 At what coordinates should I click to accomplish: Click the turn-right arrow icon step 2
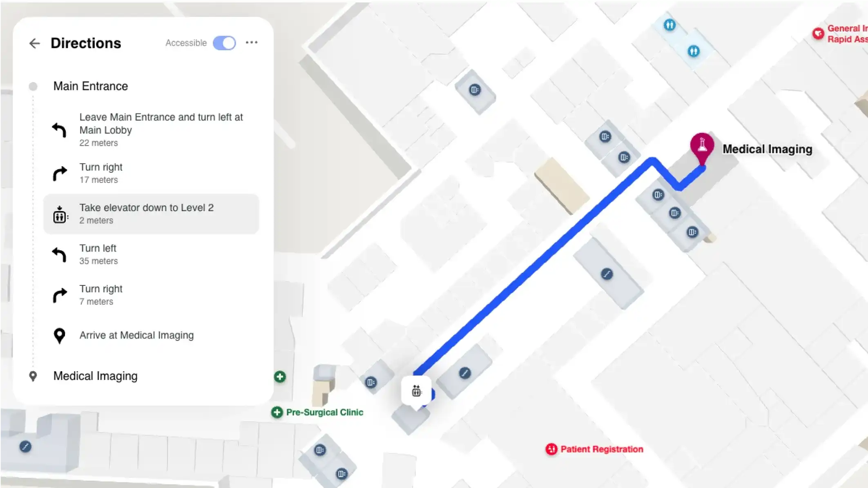60,172
